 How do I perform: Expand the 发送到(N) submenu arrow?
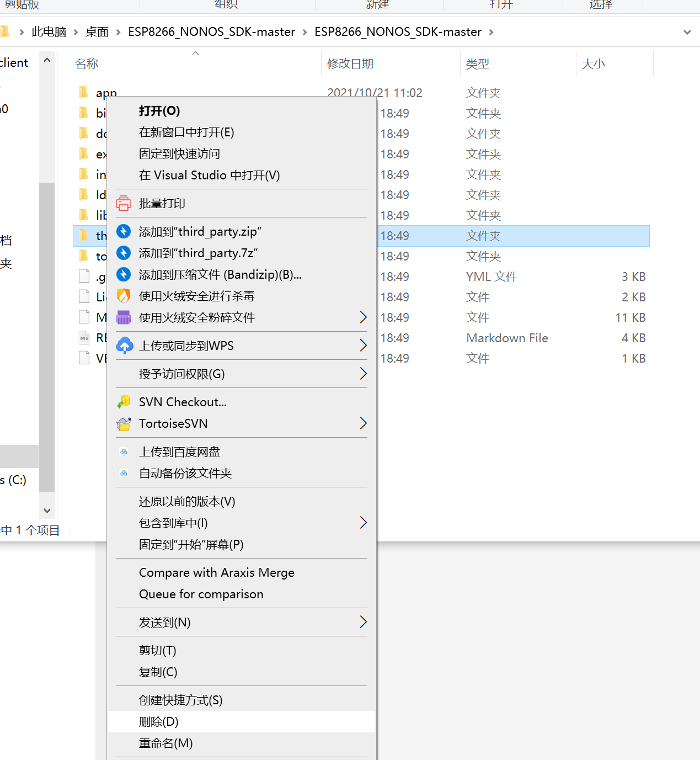[363, 622]
